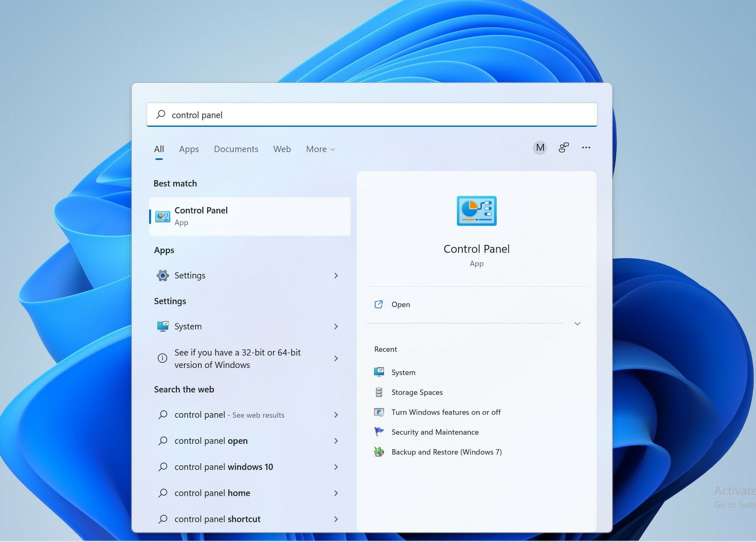Open recent 'Turn Windows features on or off'

click(x=446, y=412)
